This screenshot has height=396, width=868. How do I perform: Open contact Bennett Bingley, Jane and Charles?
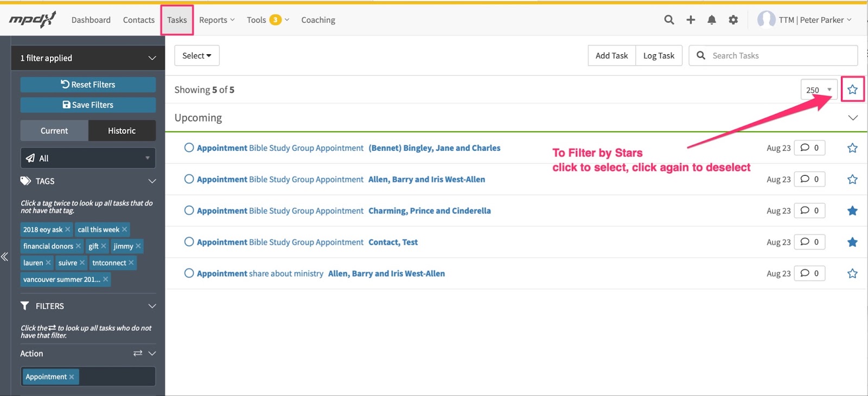click(x=435, y=148)
